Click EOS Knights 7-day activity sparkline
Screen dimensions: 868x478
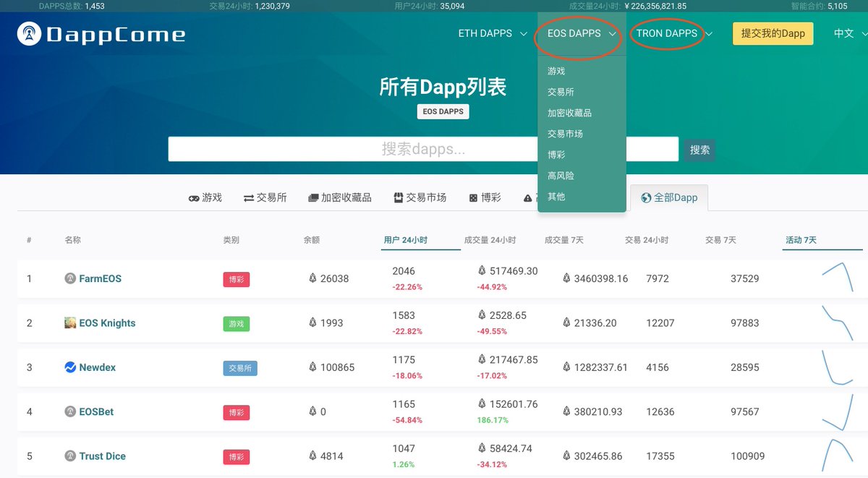pos(838,323)
